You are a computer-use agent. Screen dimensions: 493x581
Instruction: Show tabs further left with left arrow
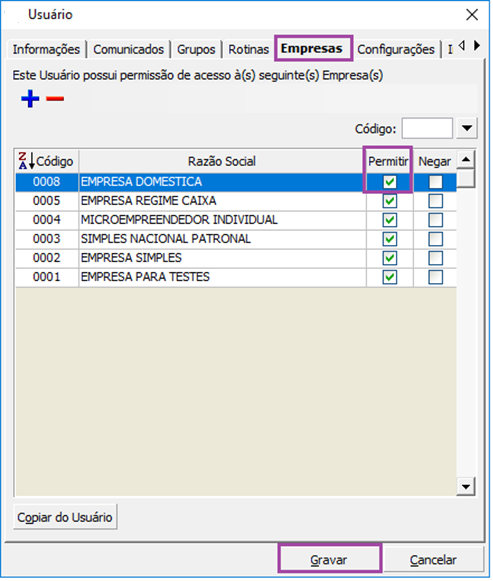click(x=462, y=46)
